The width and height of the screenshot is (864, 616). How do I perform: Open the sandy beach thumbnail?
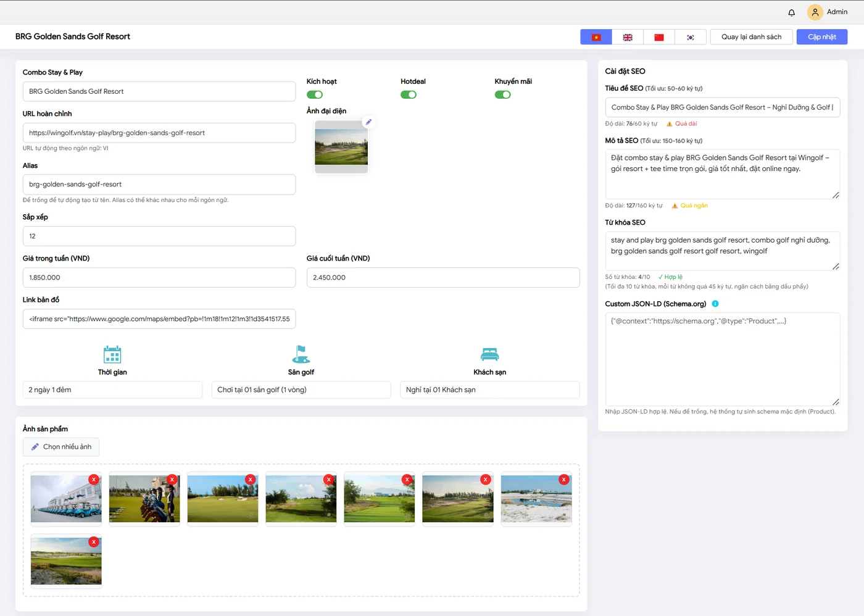point(536,499)
